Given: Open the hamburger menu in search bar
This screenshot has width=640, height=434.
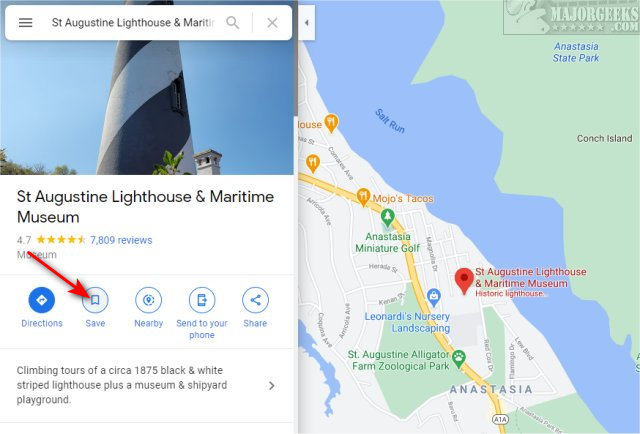Looking at the screenshot, I should coord(25,22).
